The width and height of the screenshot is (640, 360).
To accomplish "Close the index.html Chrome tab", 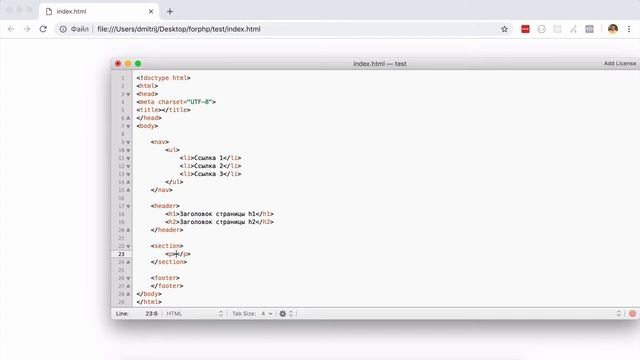I will (151, 11).
